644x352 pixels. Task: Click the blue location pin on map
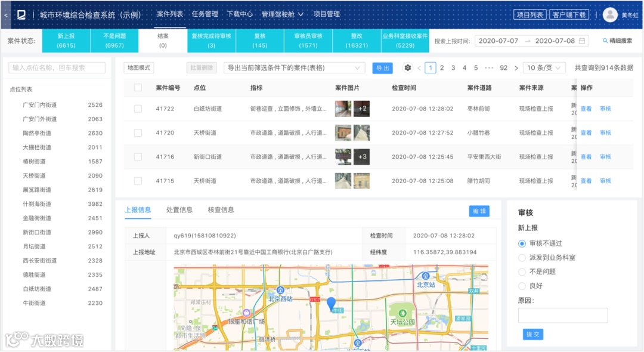coord(331,304)
